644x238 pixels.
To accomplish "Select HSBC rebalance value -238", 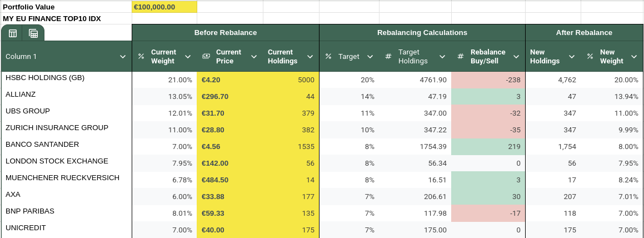I will (488, 80).
